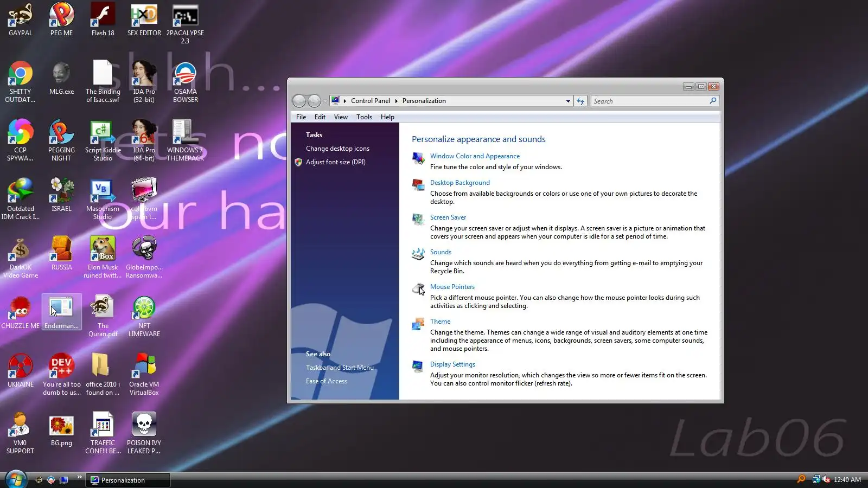868x488 pixels.
Task: Open Ease of Access under See also
Action: (x=327, y=381)
